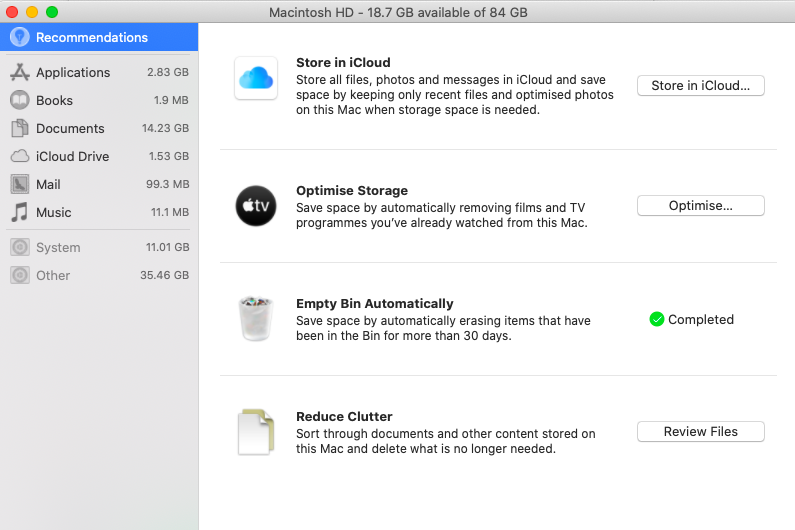Click the iCloud Drive cloud icon
Viewport: 795px width, 530px height.
pyautogui.click(x=19, y=156)
